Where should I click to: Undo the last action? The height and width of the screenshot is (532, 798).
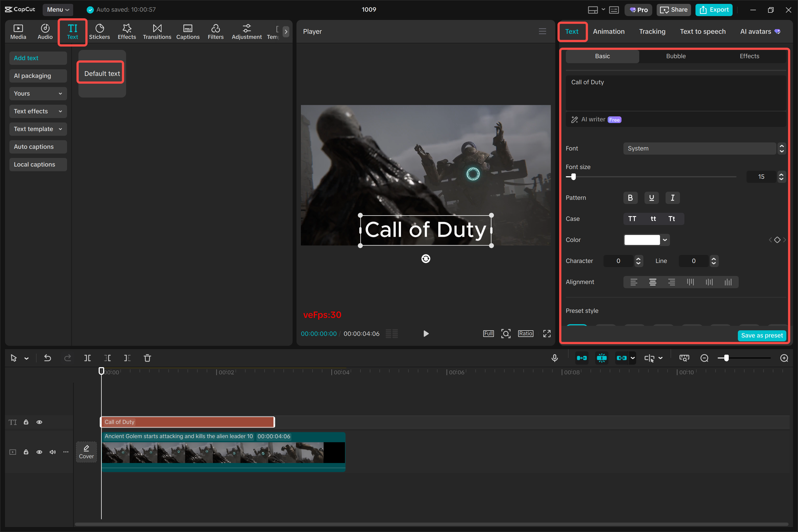click(47, 358)
